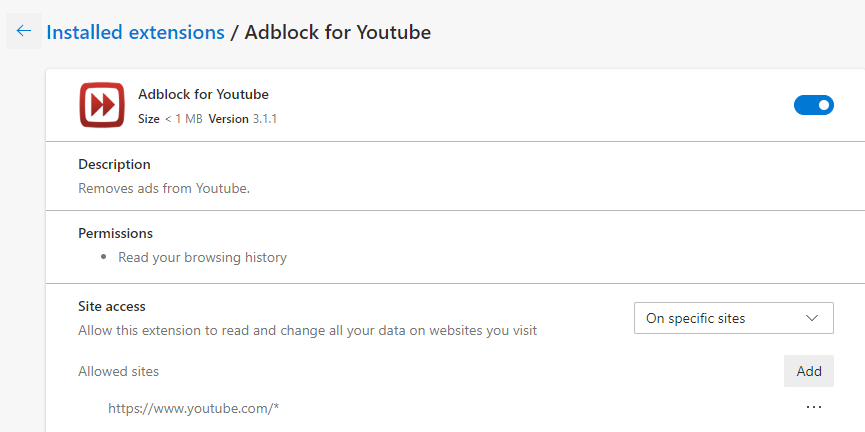This screenshot has width=865, height=432.
Task: Open the On specific sites dropdown
Action: coord(733,319)
